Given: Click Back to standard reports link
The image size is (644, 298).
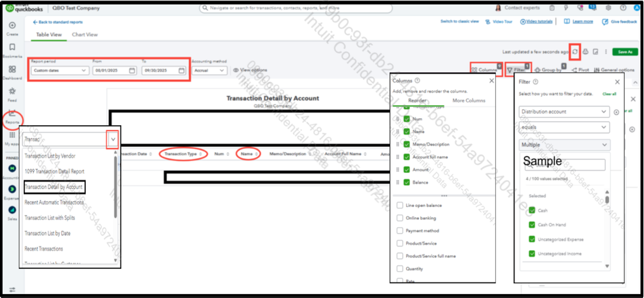Looking at the screenshot, I should (x=58, y=22).
